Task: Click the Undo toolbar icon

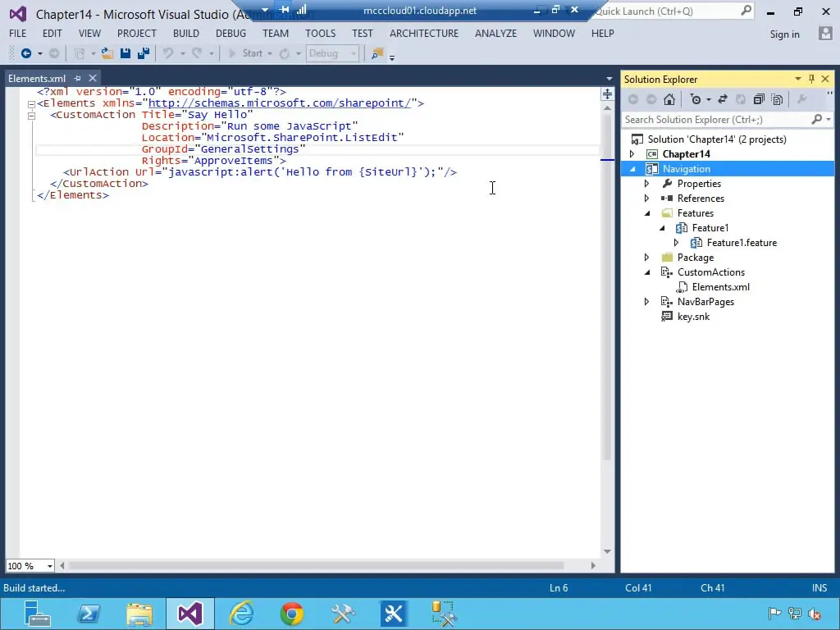Action: [168, 53]
